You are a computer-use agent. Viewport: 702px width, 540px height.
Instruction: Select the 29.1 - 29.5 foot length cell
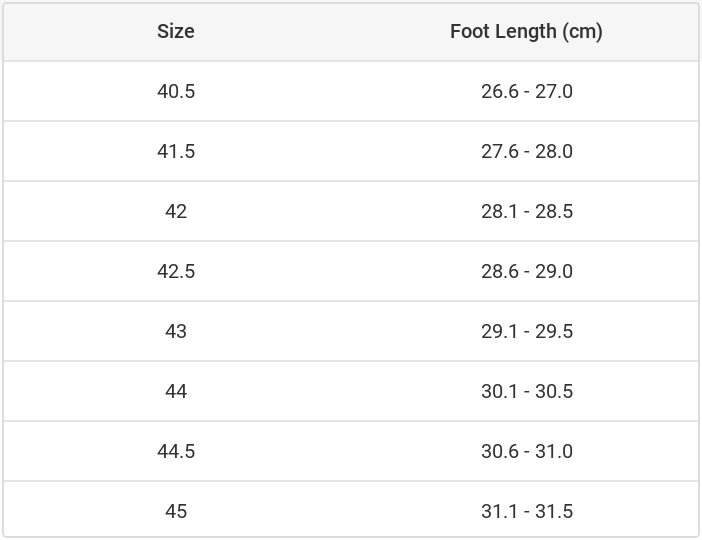[526, 331]
